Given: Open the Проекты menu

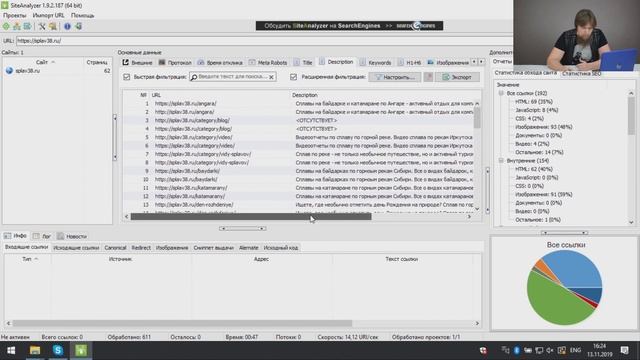Looking at the screenshot, I should [x=14, y=16].
